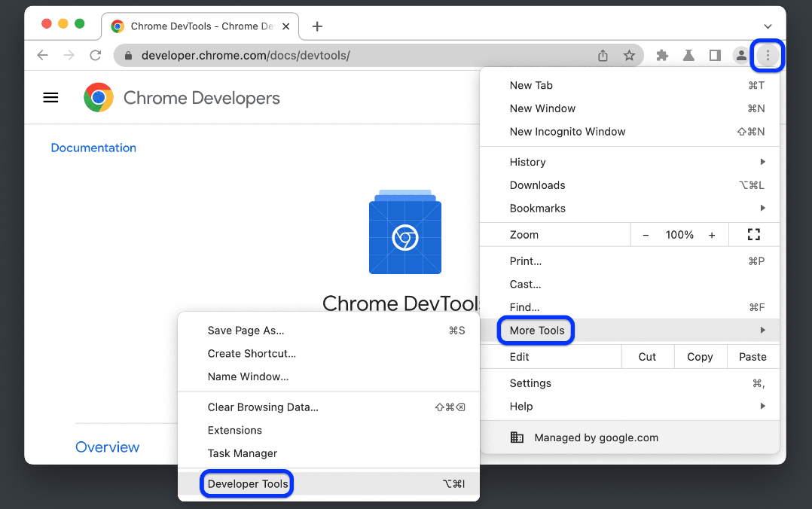The height and width of the screenshot is (509, 812).
Task: Click the Chrome Labs flask icon
Action: [x=688, y=55]
